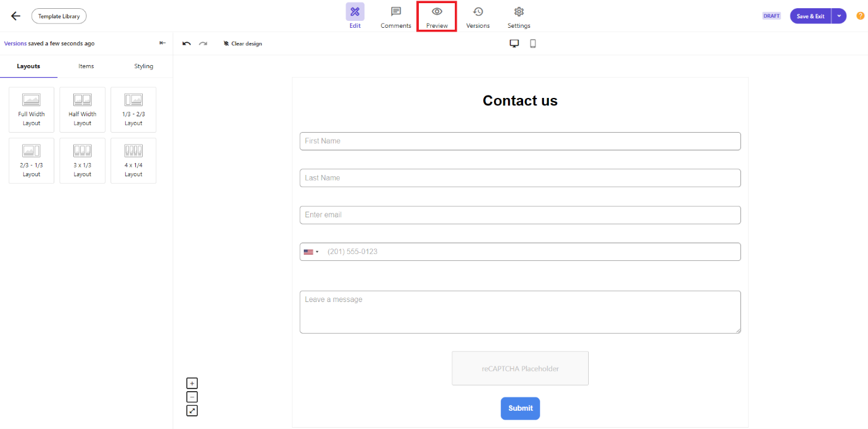The width and height of the screenshot is (868, 429).
Task: Click the back arrow icon
Action: click(16, 16)
